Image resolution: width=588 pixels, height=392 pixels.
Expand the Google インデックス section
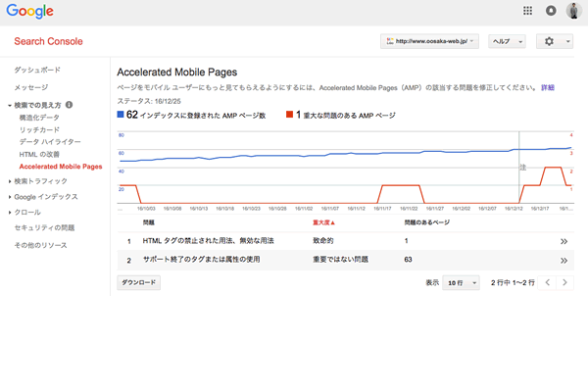(x=10, y=197)
